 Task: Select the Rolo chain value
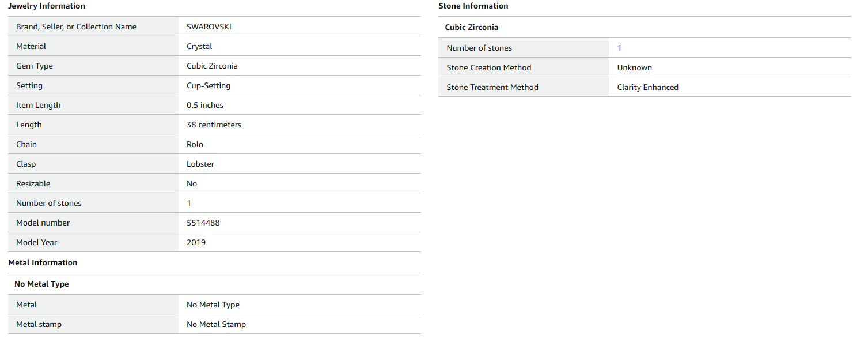pyautogui.click(x=195, y=144)
